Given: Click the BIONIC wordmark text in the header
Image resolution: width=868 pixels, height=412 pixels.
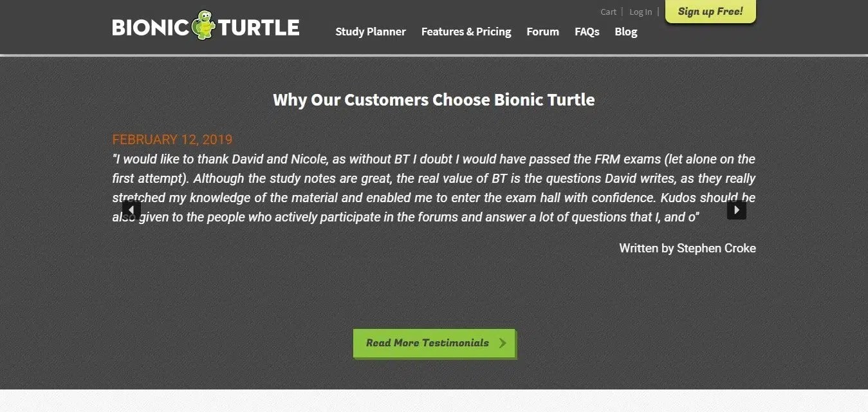Looking at the screenshot, I should tap(149, 26).
